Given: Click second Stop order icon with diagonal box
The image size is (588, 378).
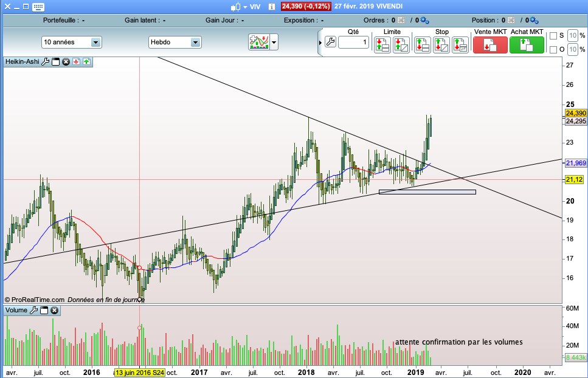Looking at the screenshot, I should tap(441, 45).
